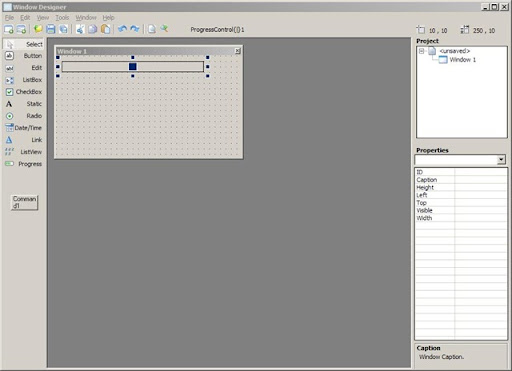Select <unsaved> in the Project tree

click(x=454, y=51)
